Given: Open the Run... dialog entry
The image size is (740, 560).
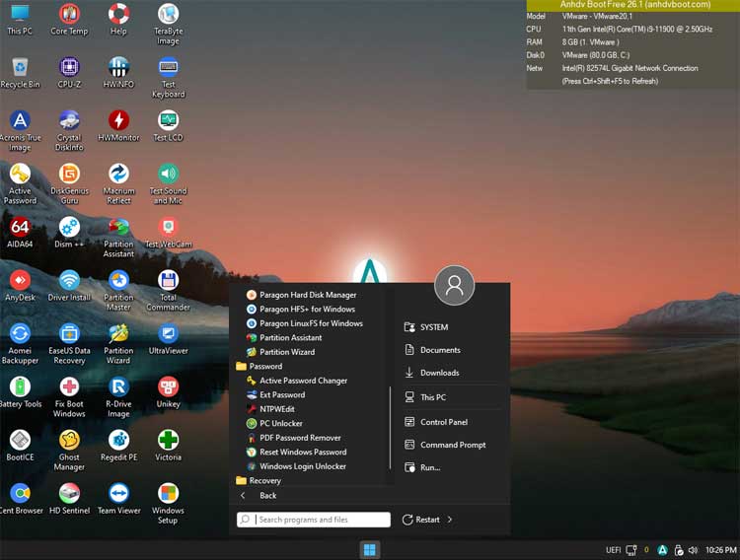Looking at the screenshot, I should click(422, 467).
